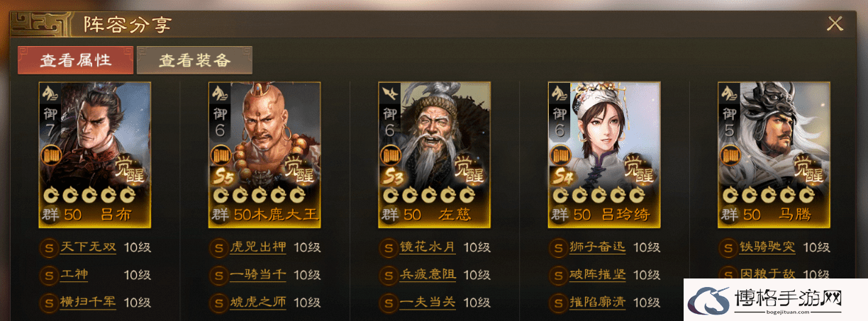
Task: Click the S badge beside 天下无双
Action: (49, 248)
